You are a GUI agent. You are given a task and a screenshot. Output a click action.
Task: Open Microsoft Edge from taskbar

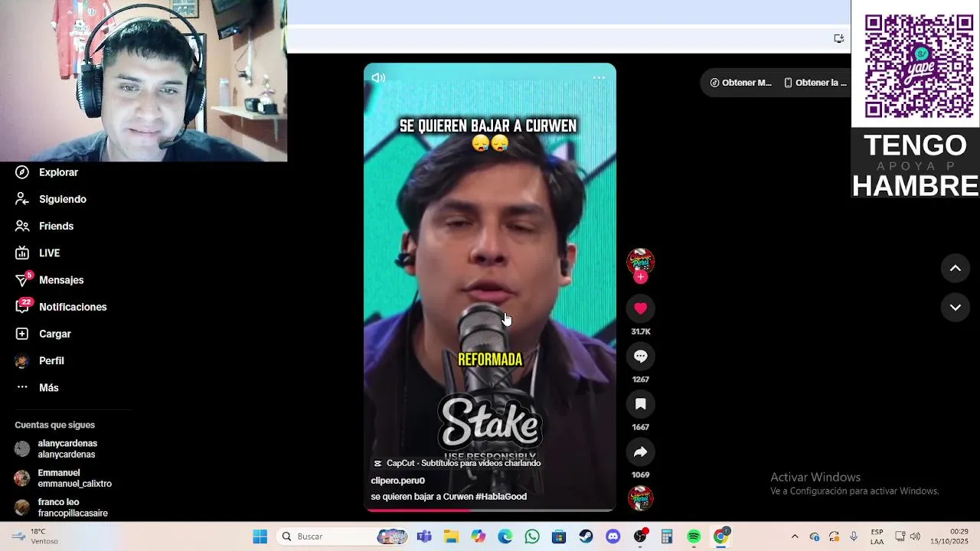(505, 536)
